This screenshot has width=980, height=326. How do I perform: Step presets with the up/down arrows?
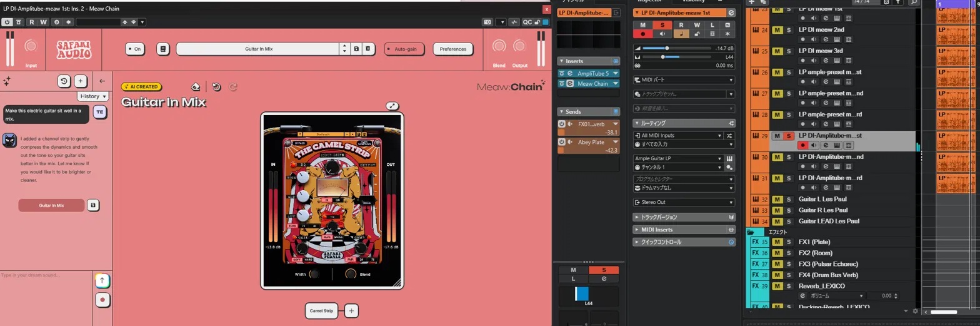pyautogui.click(x=344, y=49)
